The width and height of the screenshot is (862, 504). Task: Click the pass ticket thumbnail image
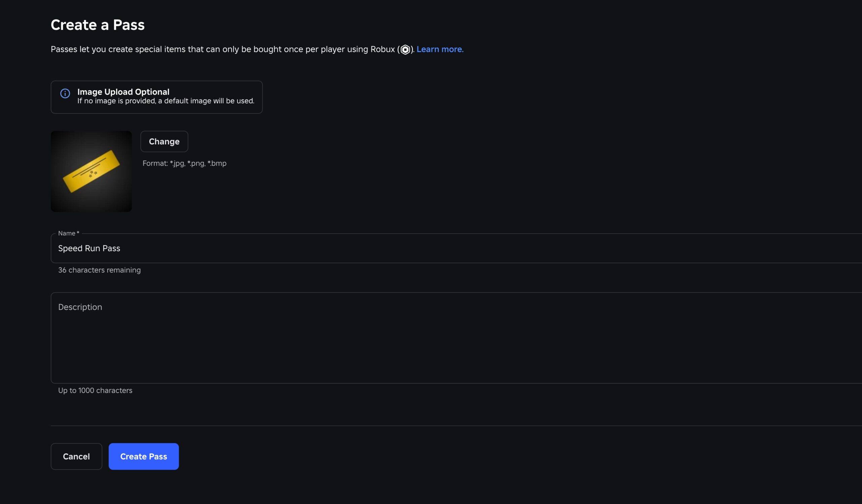pyautogui.click(x=91, y=171)
